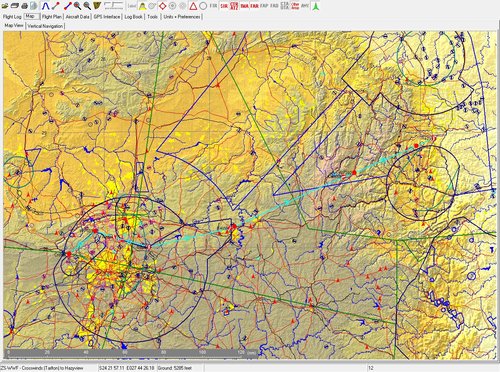Open the Units + Preferences tab

point(182,17)
